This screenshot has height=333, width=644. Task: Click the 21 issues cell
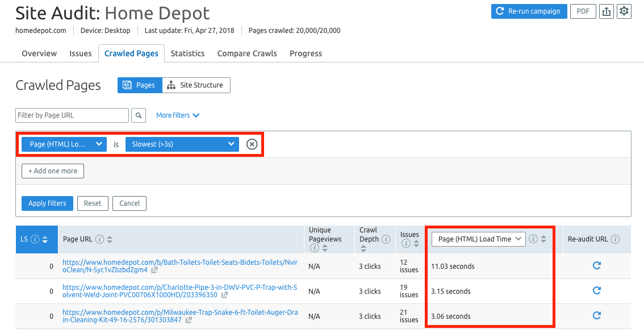click(x=409, y=316)
